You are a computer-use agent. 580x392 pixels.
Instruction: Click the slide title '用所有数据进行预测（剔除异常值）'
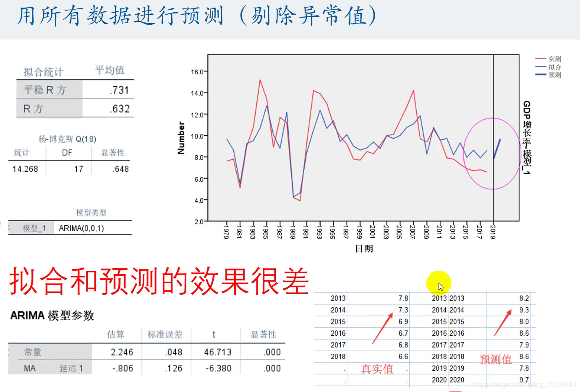tap(197, 16)
